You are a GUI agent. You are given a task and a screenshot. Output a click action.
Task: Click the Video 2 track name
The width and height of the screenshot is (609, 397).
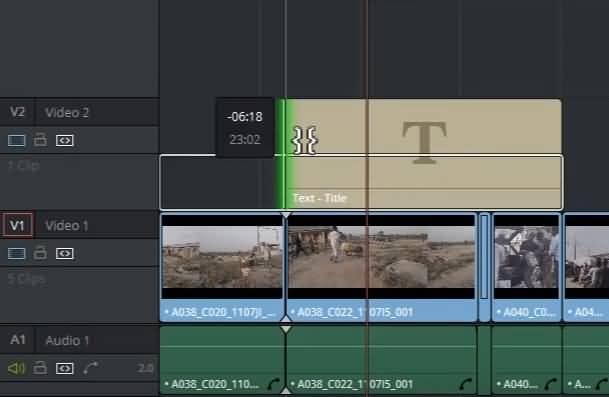click(x=67, y=113)
